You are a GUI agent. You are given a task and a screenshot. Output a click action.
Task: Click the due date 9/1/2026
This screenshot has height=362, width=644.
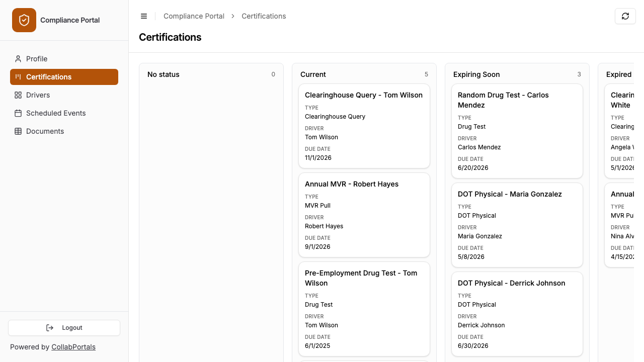click(317, 247)
